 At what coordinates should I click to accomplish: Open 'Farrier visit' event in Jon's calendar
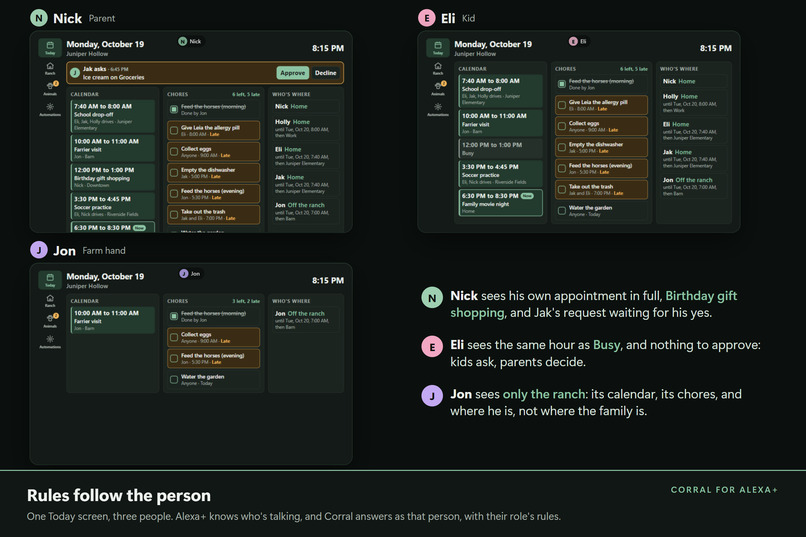point(112,320)
